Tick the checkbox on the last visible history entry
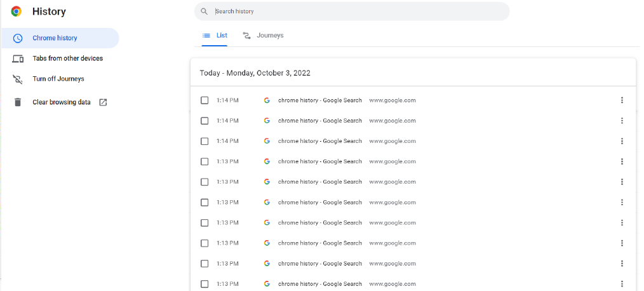The width and height of the screenshot is (644, 291). [x=205, y=284]
